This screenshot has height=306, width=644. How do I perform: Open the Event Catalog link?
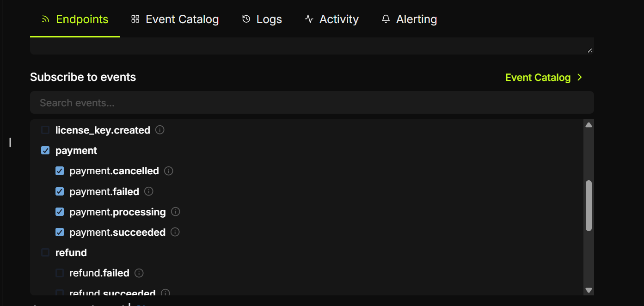click(x=538, y=78)
